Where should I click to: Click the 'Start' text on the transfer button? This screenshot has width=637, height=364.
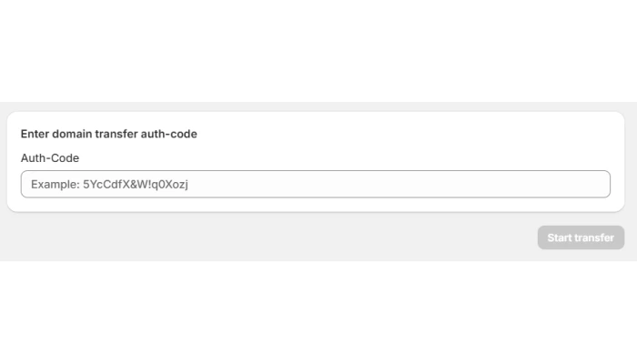(x=560, y=238)
